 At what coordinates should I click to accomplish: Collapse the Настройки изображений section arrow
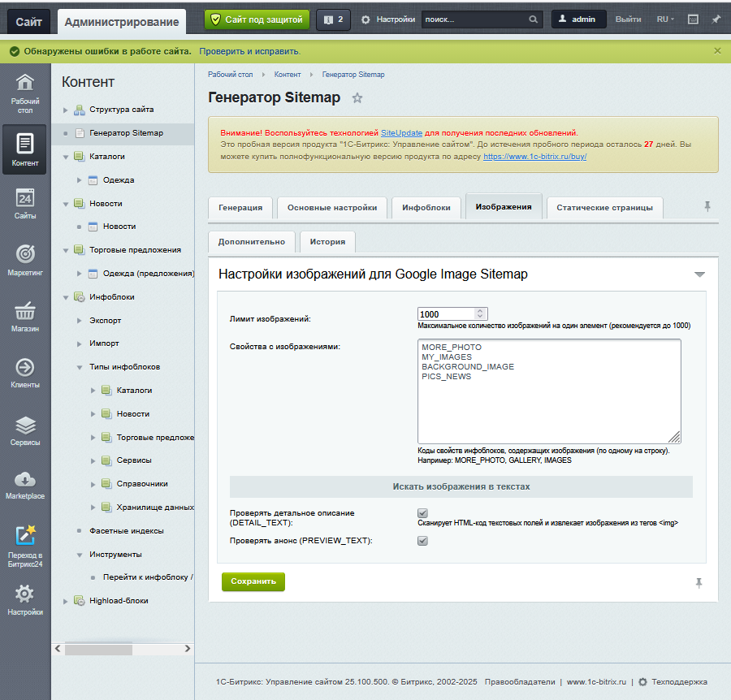(x=699, y=275)
